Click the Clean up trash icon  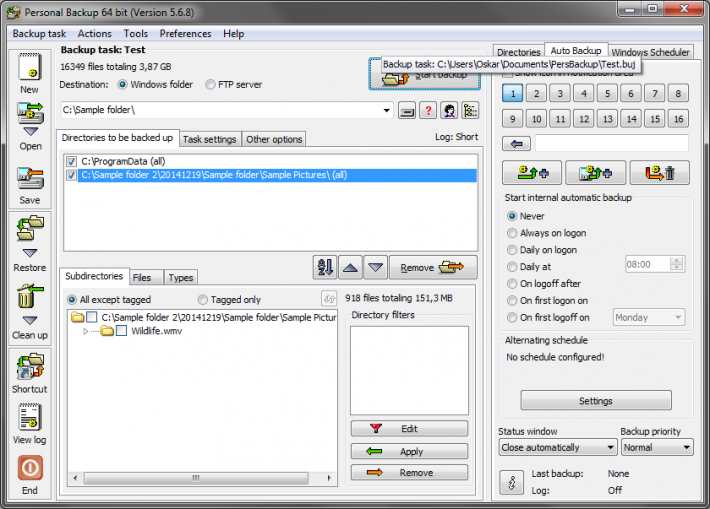point(30,295)
